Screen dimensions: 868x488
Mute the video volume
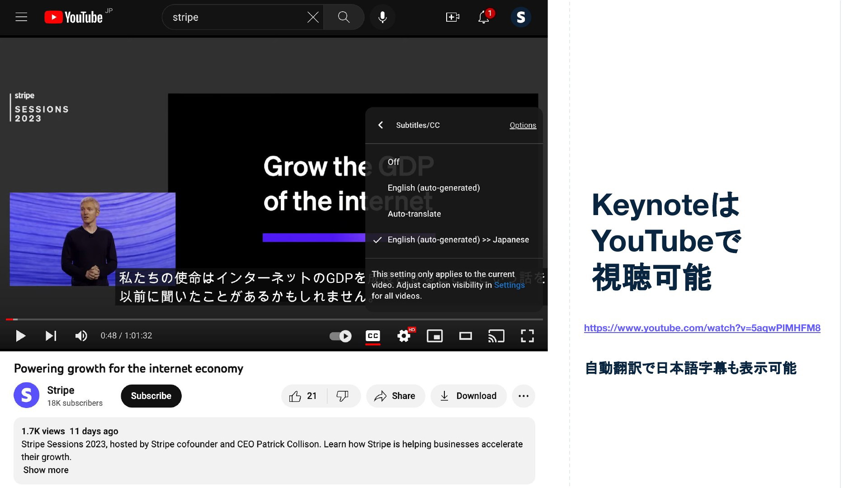tap(81, 336)
